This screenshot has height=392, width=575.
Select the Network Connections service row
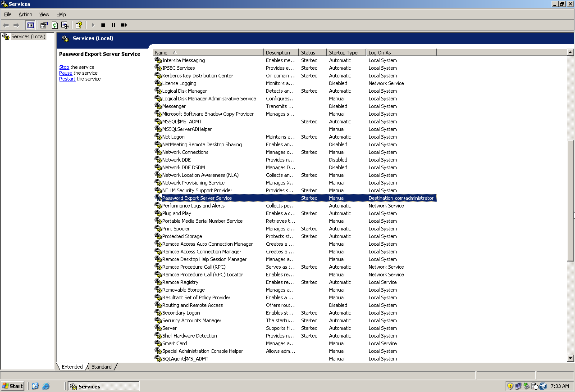[x=295, y=152]
